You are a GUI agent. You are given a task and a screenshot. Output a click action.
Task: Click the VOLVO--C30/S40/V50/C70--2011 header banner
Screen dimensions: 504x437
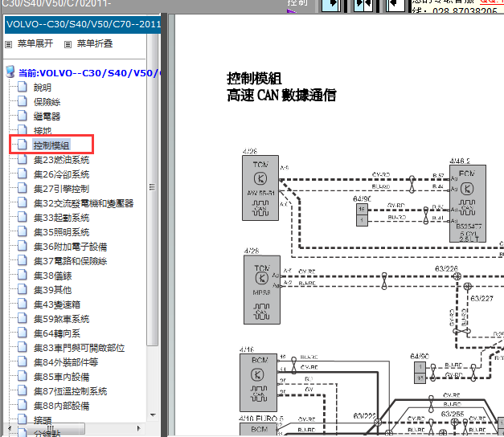[x=83, y=24]
